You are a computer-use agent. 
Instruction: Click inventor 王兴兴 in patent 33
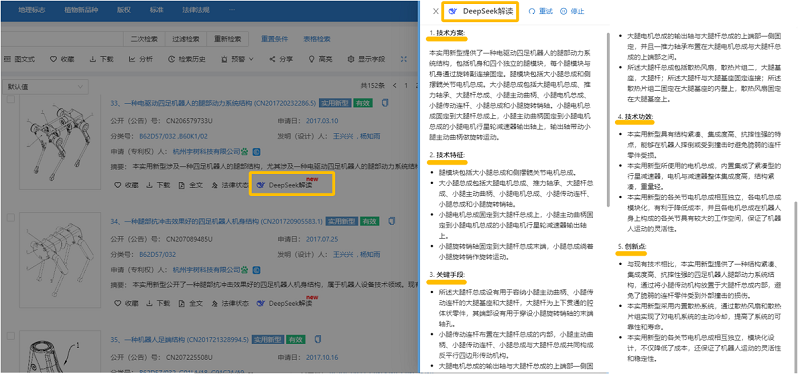coord(343,137)
